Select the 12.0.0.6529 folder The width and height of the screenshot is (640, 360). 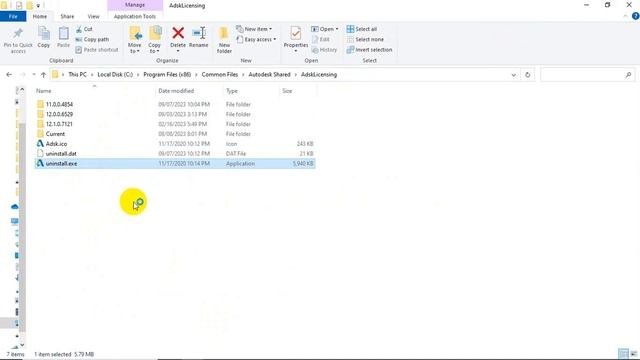pos(175,114)
